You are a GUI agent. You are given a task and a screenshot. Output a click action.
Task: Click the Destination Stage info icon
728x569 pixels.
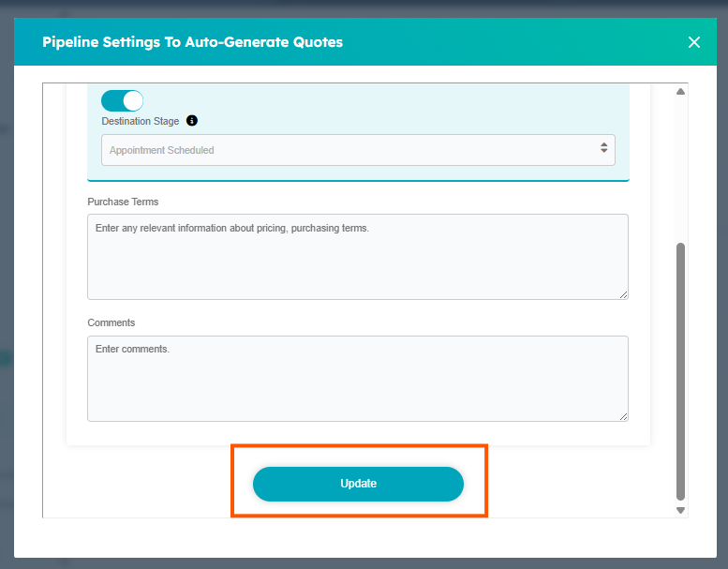(192, 121)
